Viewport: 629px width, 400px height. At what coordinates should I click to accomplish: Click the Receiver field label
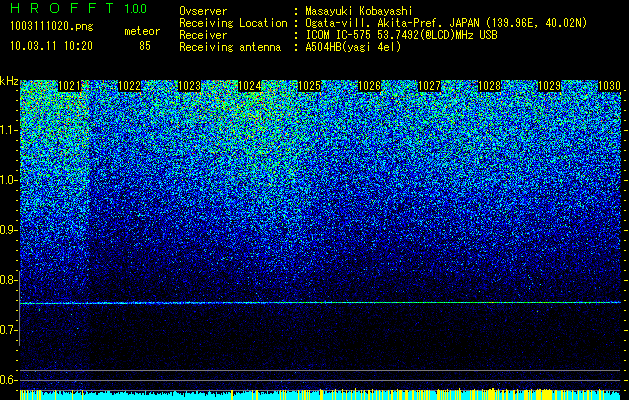tap(203, 35)
